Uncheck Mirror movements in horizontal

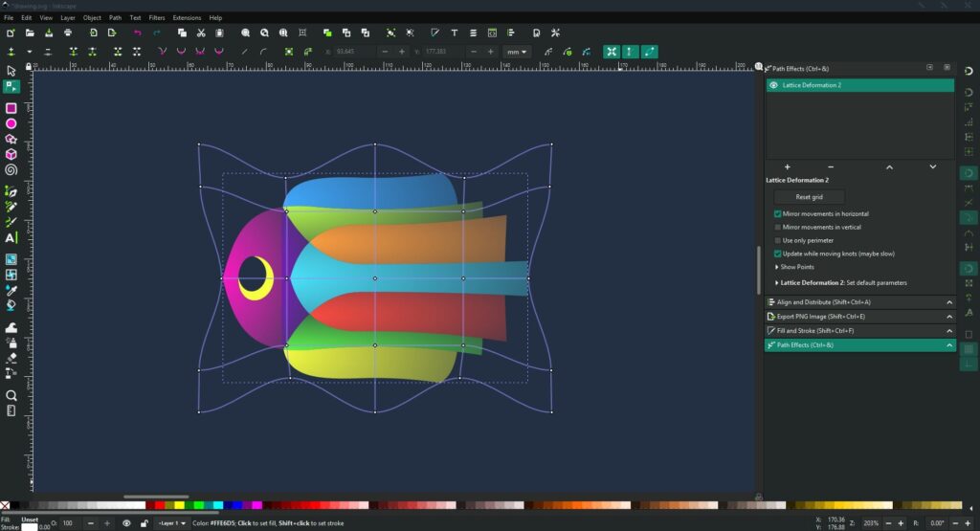(x=777, y=214)
